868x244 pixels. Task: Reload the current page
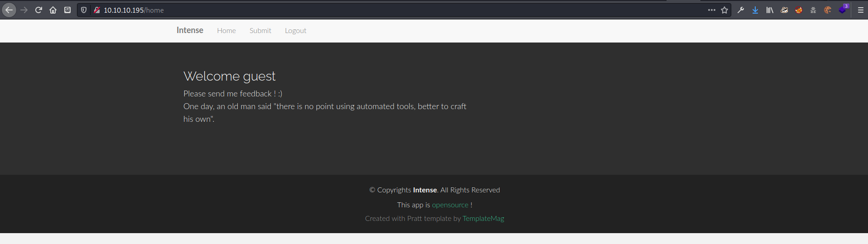[38, 10]
